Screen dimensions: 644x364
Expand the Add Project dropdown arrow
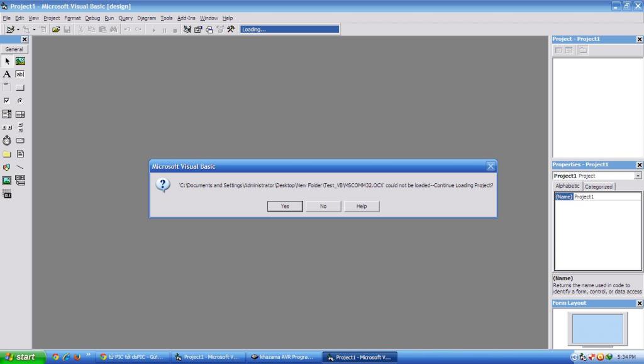point(18,29)
